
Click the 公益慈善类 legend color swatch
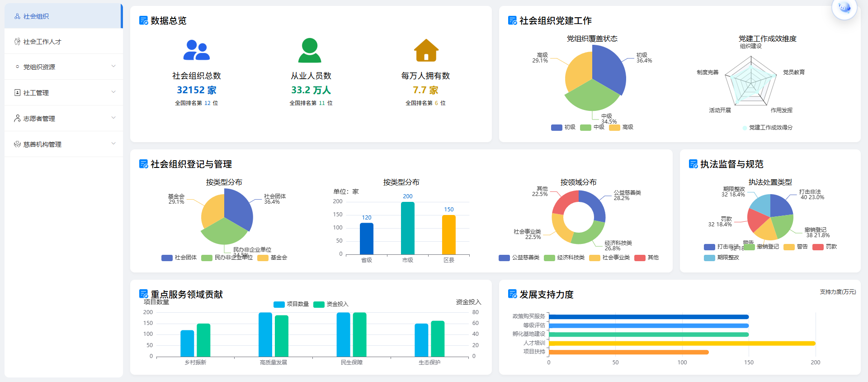coord(504,258)
